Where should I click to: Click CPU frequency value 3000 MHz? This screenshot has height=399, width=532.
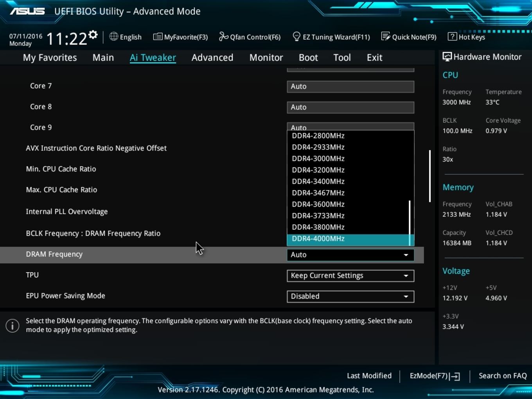pos(457,102)
